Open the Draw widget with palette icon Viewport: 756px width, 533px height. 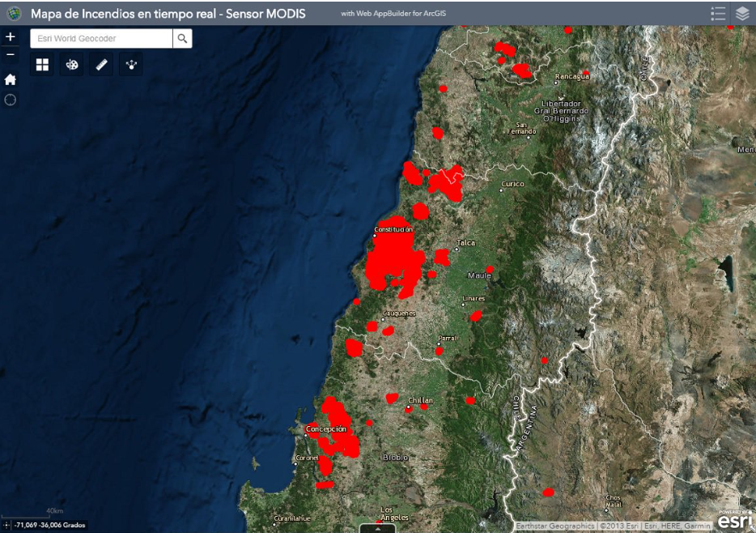pyautogui.click(x=71, y=65)
